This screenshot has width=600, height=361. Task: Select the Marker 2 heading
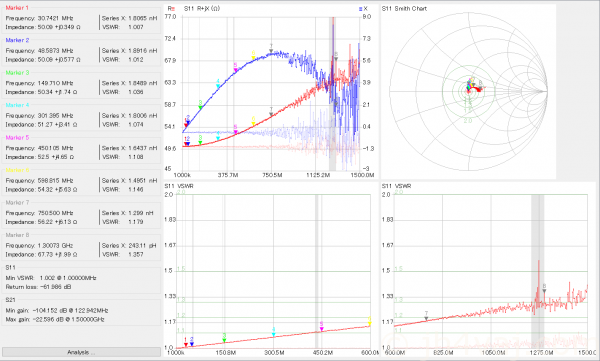pos(17,40)
